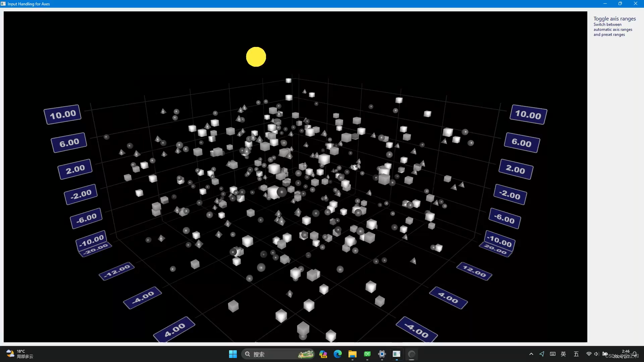Click the weather widget showing 18°C
Screen dimensions: 644x362
click(x=20, y=354)
